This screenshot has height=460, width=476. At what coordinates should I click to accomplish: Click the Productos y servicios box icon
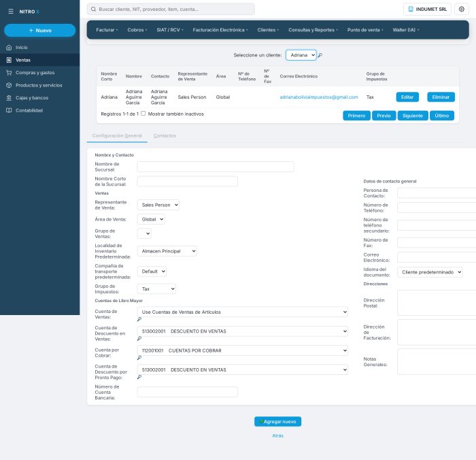pyautogui.click(x=9, y=85)
